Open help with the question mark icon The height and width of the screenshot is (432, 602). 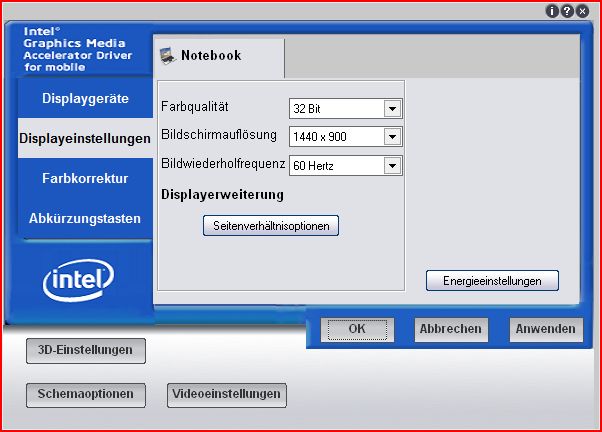(567, 11)
